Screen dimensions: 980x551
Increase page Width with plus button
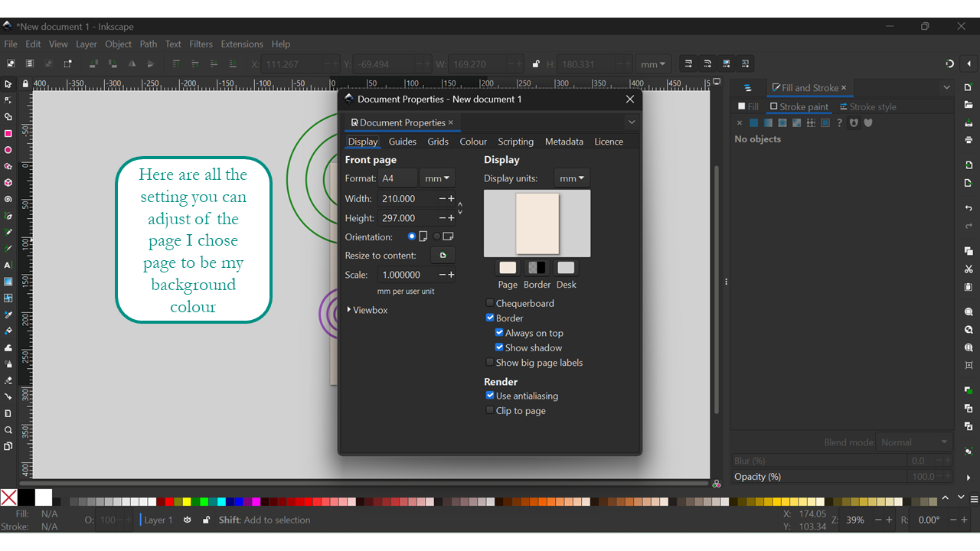click(x=452, y=198)
